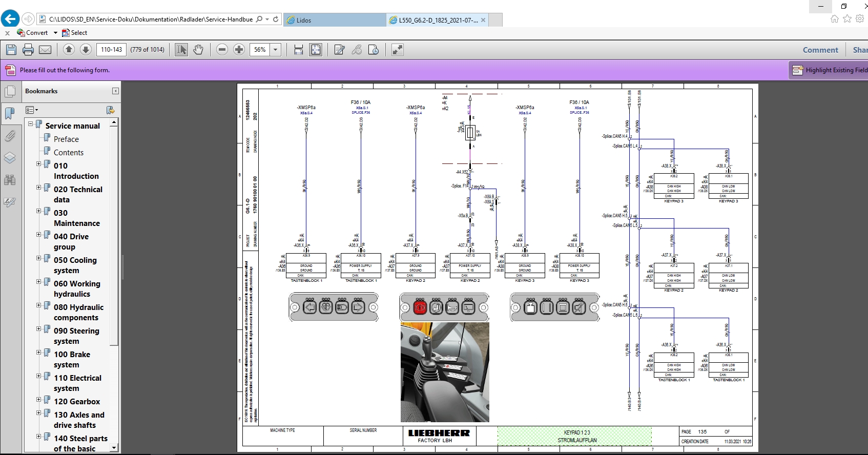This screenshot has width=868, height=455.
Task: Open the 120 Gearbox bookmark
Action: pos(77,402)
